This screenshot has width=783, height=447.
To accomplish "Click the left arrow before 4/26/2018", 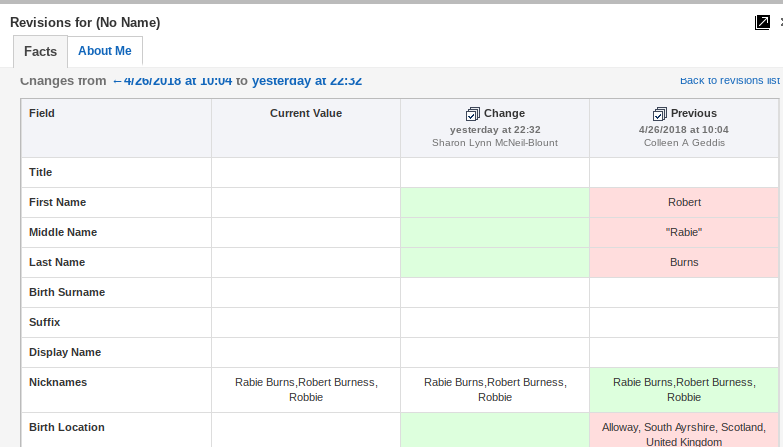I will [x=117, y=81].
